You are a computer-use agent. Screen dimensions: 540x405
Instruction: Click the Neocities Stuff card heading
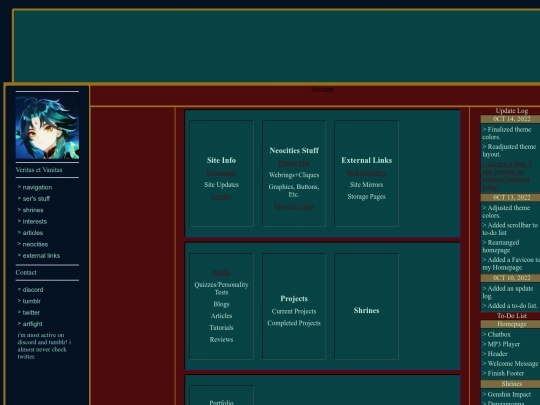point(294,150)
